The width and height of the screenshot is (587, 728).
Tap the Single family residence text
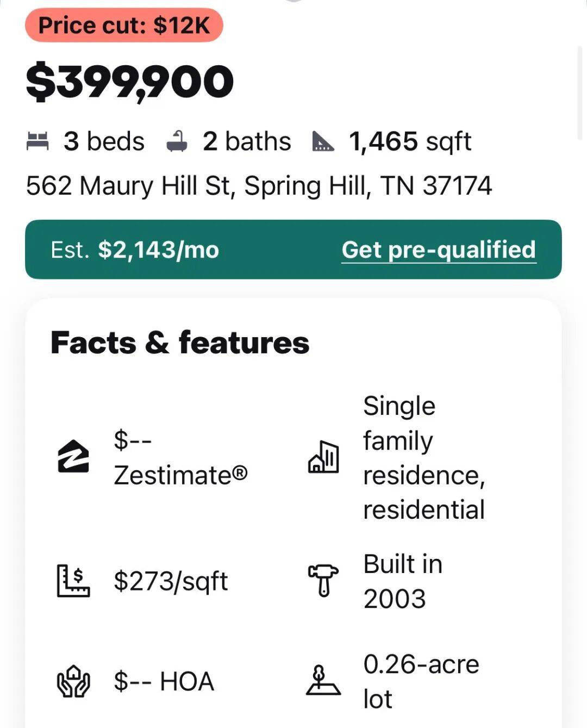point(423,457)
